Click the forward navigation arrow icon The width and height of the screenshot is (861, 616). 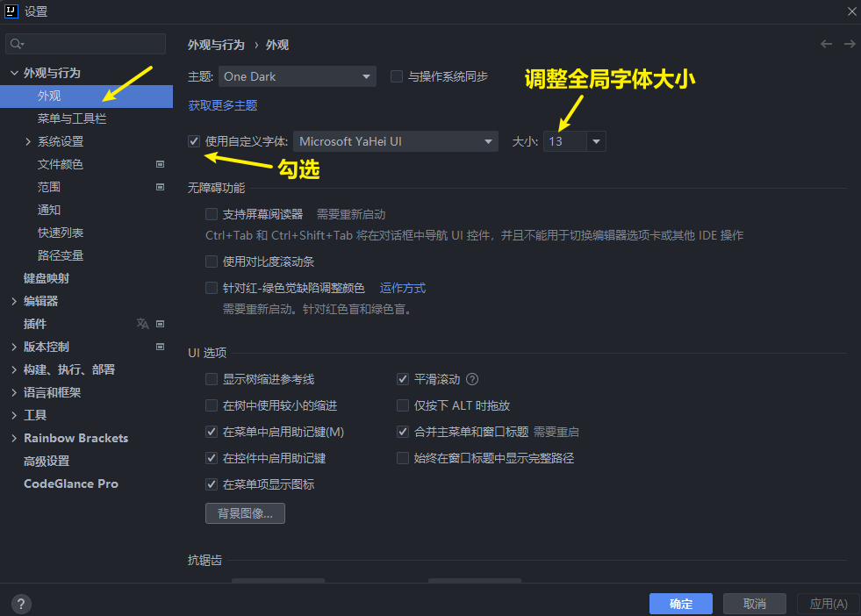(x=849, y=44)
